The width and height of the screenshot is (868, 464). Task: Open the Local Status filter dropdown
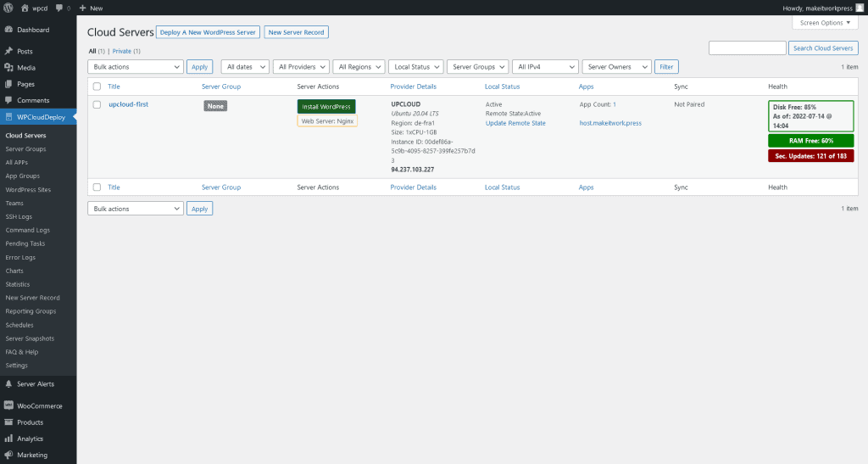(x=415, y=67)
